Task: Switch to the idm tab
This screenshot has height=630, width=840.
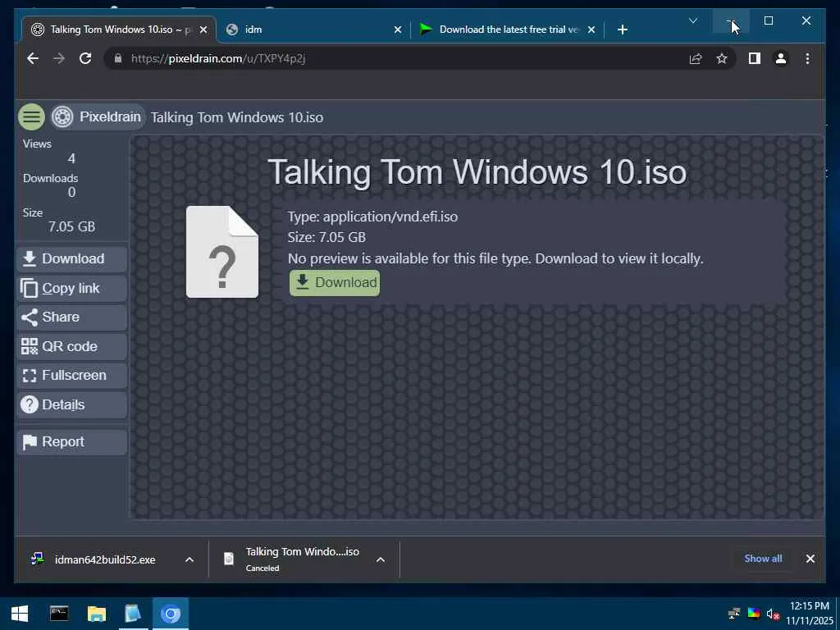Action: coord(313,30)
